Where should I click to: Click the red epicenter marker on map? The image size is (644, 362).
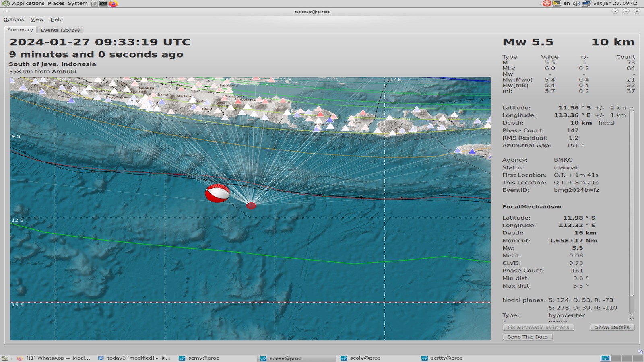[251, 206]
